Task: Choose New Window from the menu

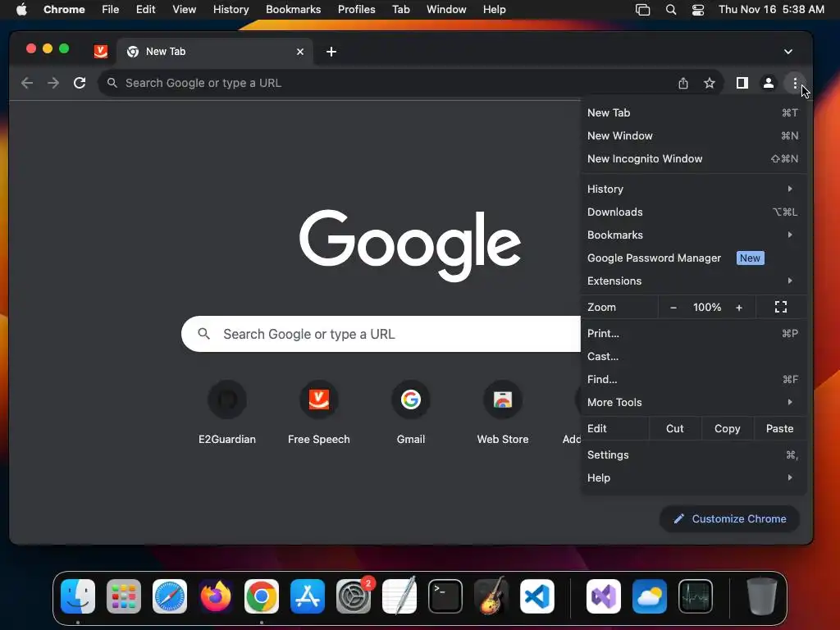Action: tap(693, 135)
